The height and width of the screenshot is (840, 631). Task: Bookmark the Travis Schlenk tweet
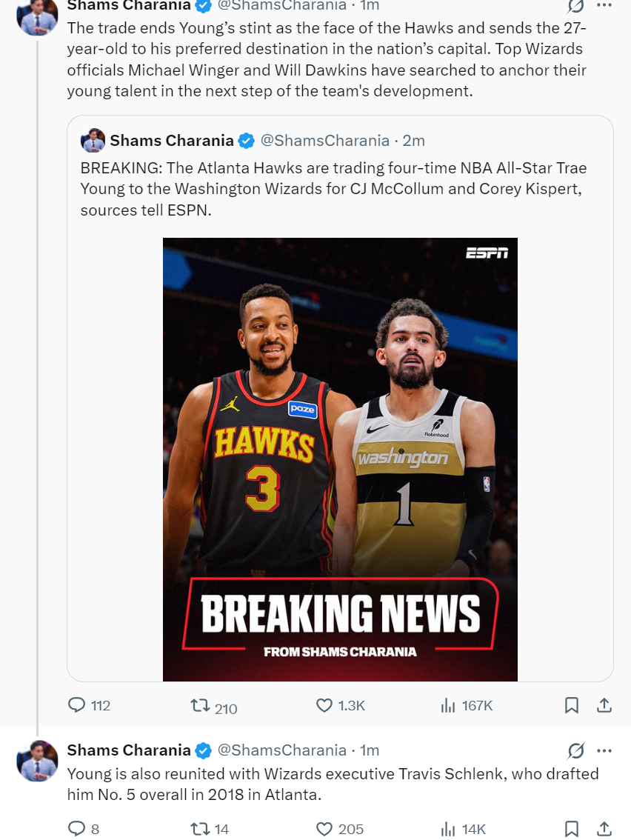pos(572,828)
